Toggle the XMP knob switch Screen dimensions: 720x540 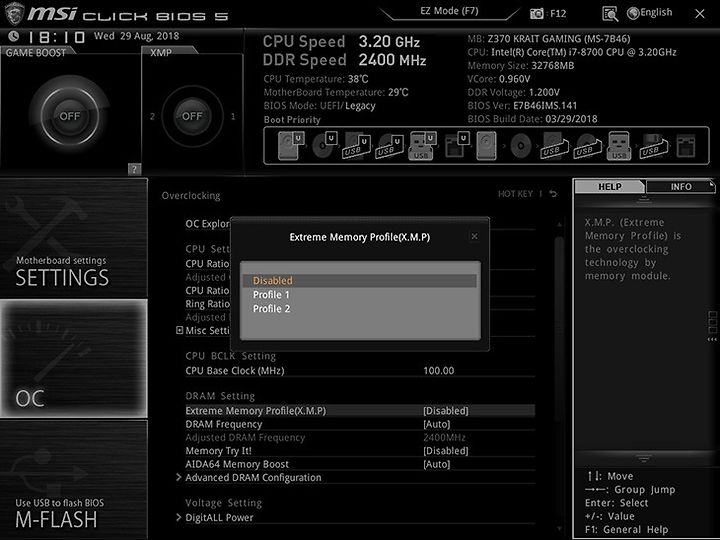point(192,116)
